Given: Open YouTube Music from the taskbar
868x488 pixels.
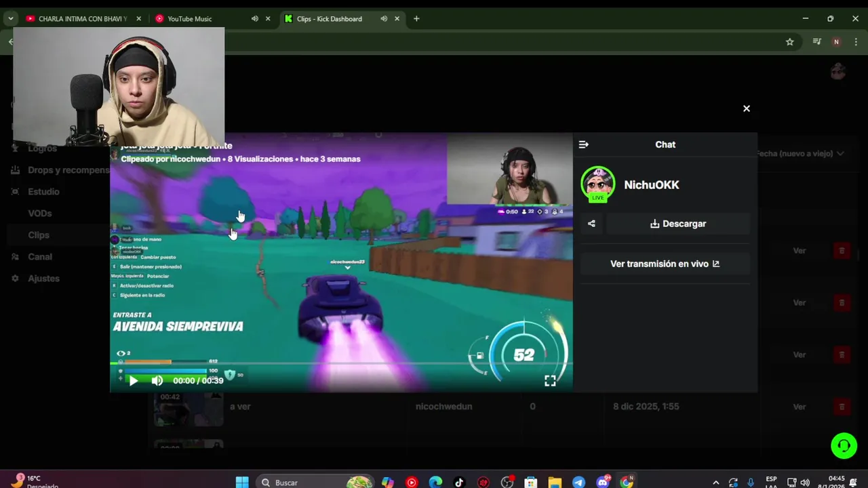Looking at the screenshot, I should pos(412,483).
